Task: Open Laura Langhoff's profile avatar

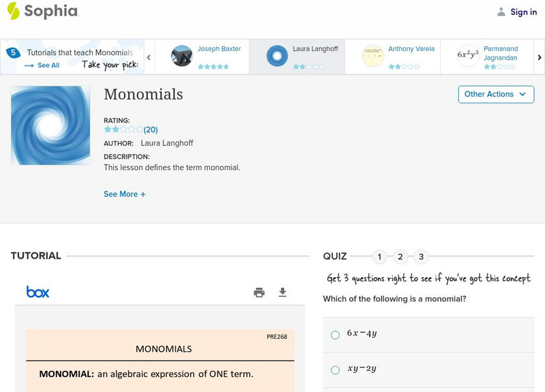Action: (276, 56)
